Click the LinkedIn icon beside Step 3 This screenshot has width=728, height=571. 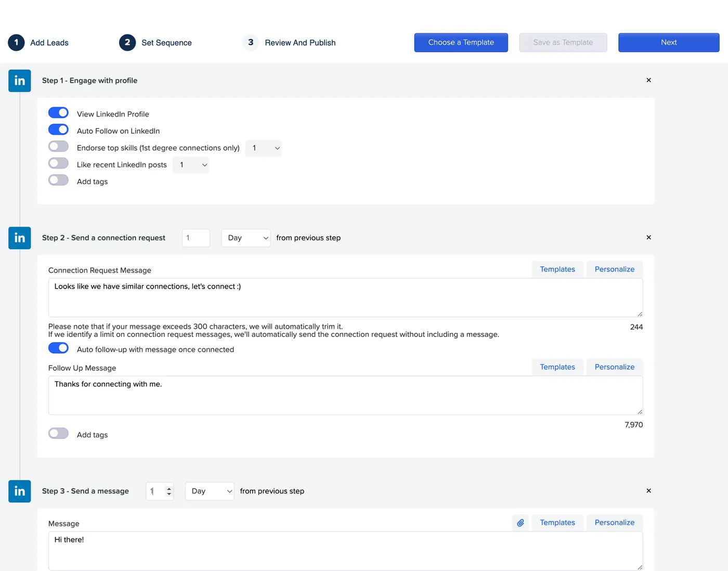tap(20, 491)
